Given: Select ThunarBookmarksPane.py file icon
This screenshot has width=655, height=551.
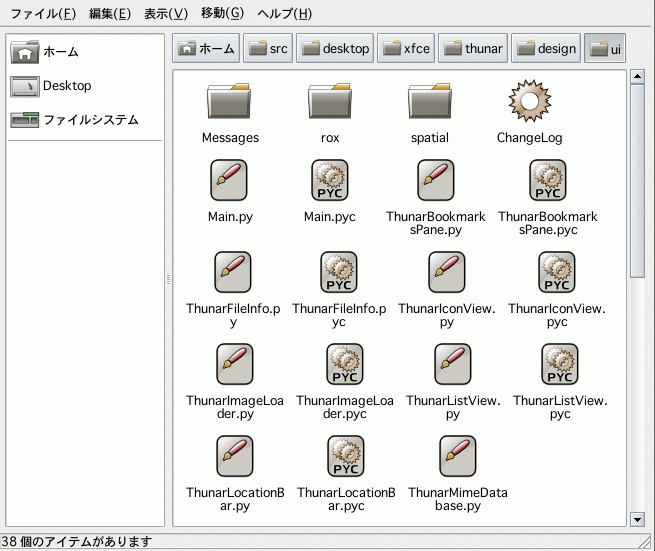Looking at the screenshot, I should pyautogui.click(x=436, y=180).
